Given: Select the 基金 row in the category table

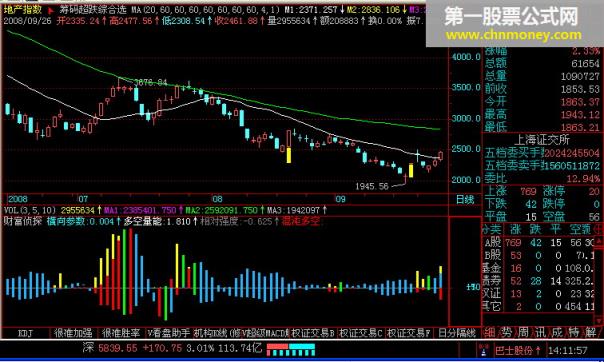Looking at the screenshot, I should (x=538, y=268).
